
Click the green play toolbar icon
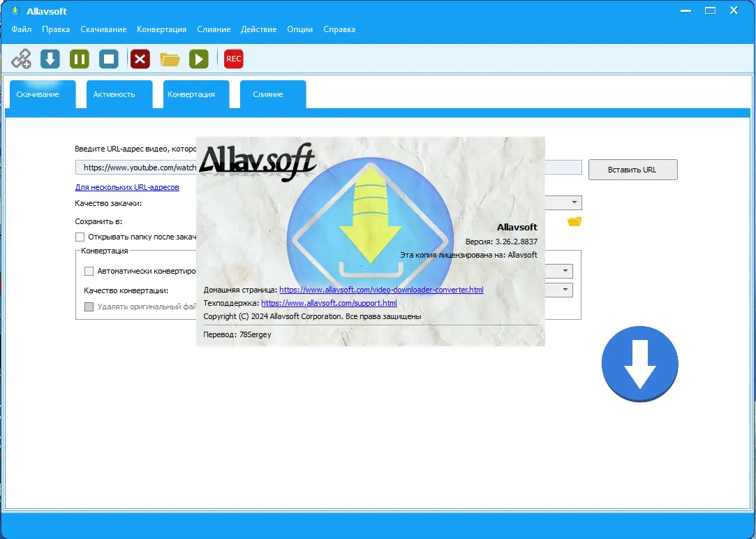[199, 59]
